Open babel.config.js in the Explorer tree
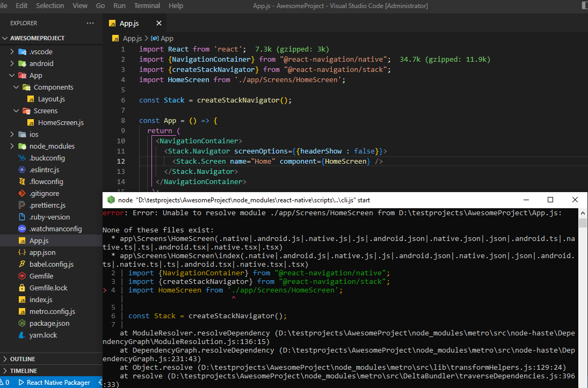Image resolution: width=588 pixels, height=388 pixels. (51, 264)
